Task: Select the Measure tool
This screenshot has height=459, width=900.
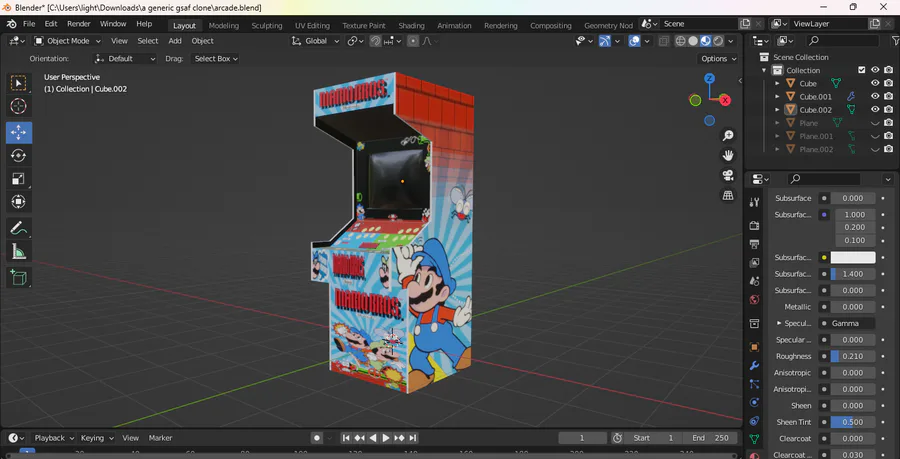Action: (x=18, y=251)
